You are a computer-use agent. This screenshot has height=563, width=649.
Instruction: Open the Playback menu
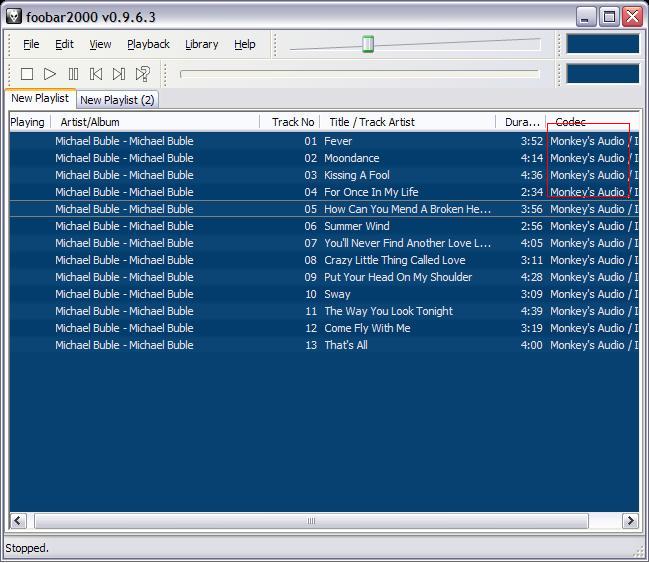pos(148,44)
